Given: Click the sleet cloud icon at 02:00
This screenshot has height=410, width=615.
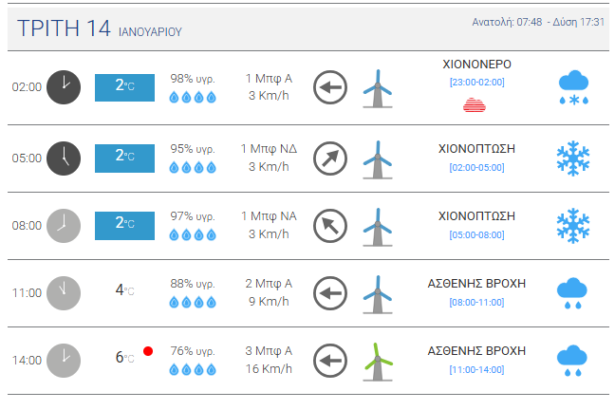Looking at the screenshot, I should [x=573, y=88].
